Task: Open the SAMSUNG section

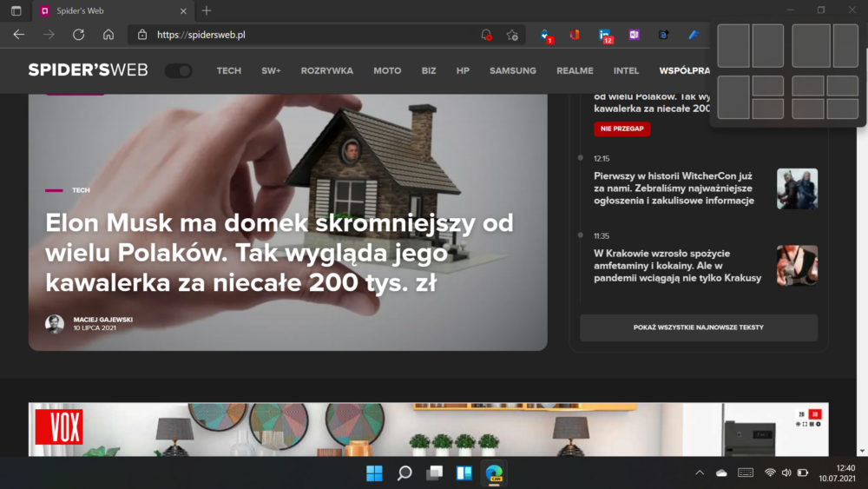Action: pyautogui.click(x=513, y=71)
